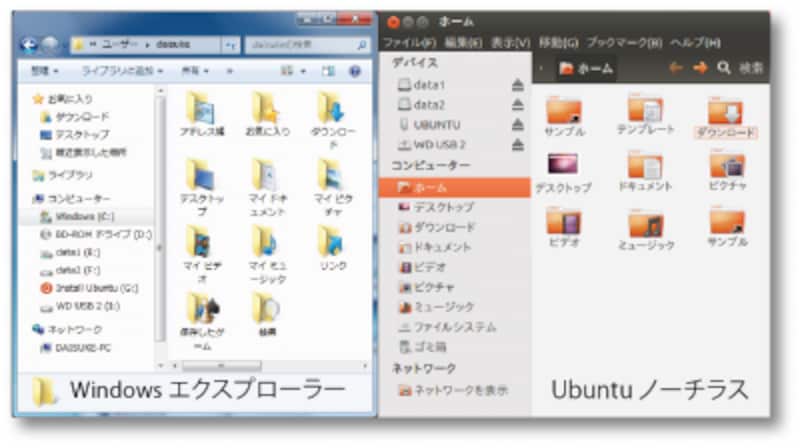Open the リンク folder in Explorer
This screenshot has height=448, width=800.
click(332, 248)
